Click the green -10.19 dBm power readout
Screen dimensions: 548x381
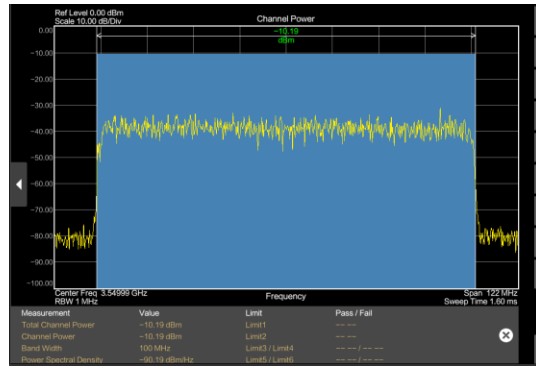286,36
